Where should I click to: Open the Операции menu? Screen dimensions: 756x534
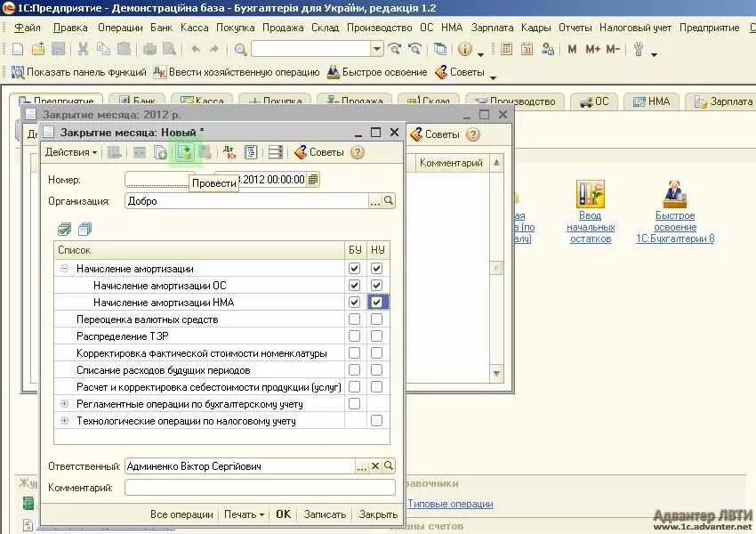click(x=120, y=28)
